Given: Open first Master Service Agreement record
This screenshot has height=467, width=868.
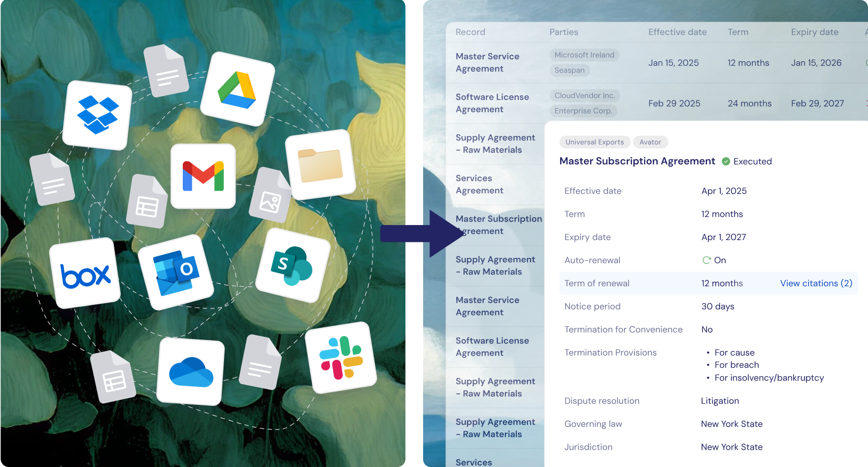Looking at the screenshot, I should click(x=488, y=63).
